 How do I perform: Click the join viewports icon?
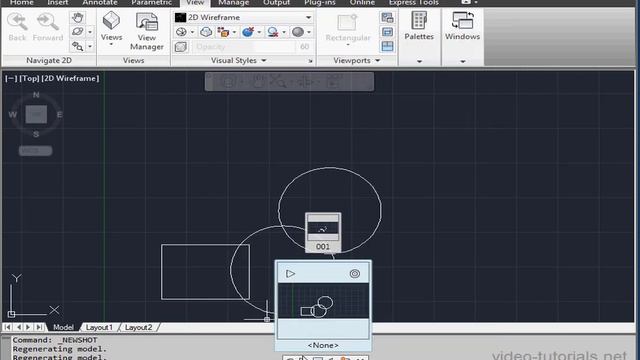click(387, 32)
